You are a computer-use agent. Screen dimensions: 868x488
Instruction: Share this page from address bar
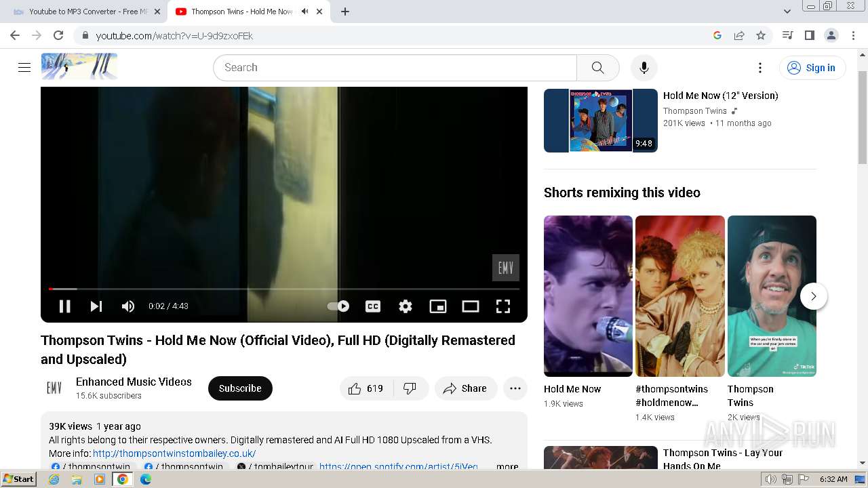tap(739, 35)
